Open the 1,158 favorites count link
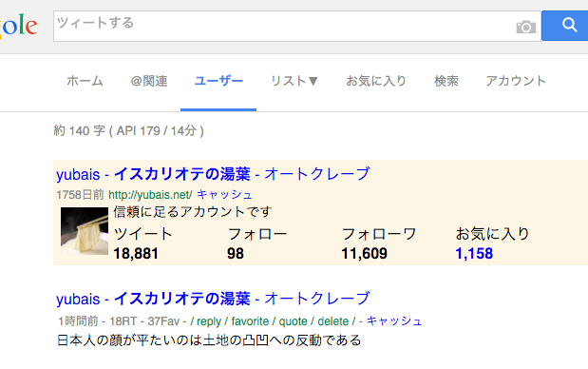The width and height of the screenshot is (588, 369). pyautogui.click(x=474, y=253)
